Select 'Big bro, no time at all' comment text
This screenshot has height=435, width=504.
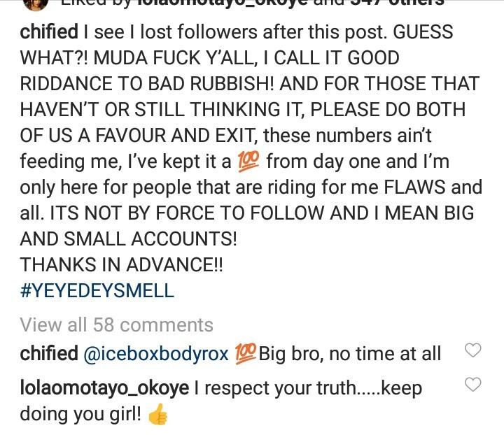(350, 354)
